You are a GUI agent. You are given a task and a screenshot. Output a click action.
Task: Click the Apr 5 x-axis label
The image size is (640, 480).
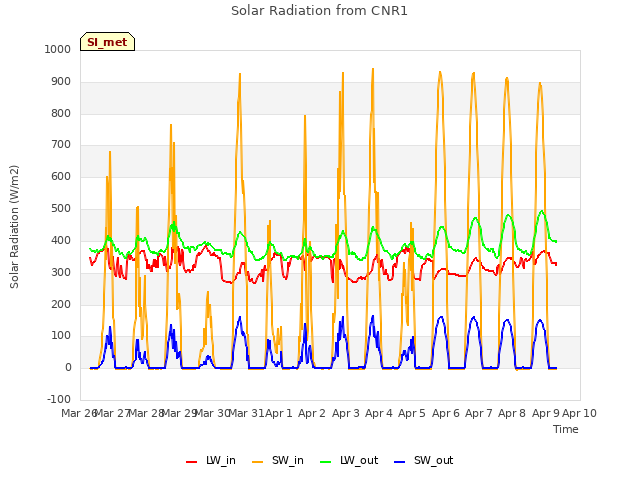pos(412,413)
